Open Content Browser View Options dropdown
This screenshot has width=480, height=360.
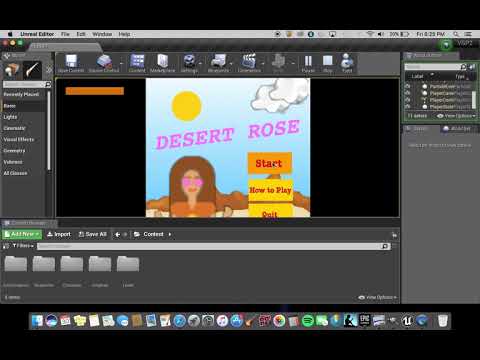[x=378, y=297]
